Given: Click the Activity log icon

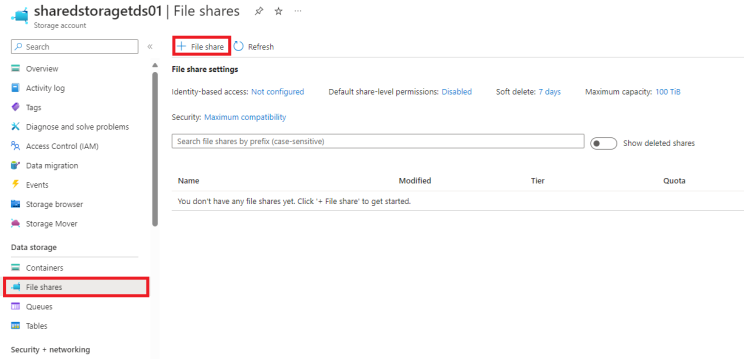Looking at the screenshot, I should 16,88.
